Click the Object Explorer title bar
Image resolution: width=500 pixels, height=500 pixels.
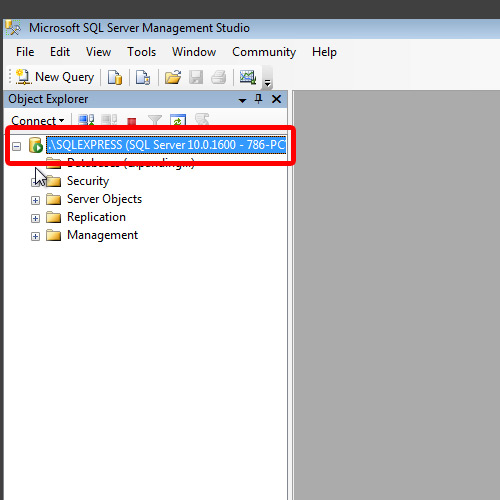point(145,99)
